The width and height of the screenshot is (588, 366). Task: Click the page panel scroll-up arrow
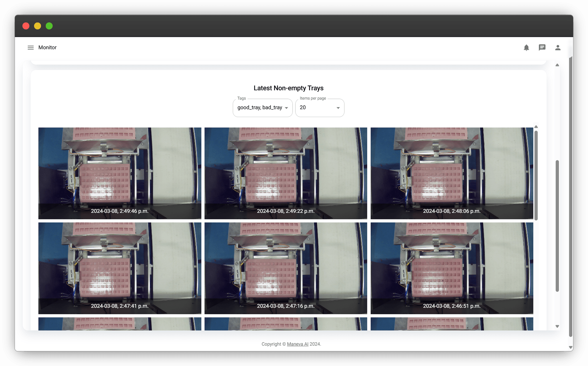557,65
